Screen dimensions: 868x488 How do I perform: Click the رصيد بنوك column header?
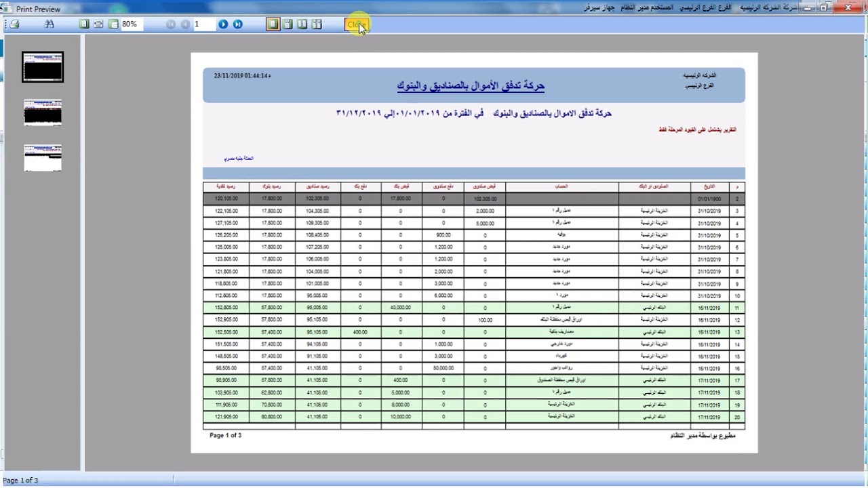point(272,186)
